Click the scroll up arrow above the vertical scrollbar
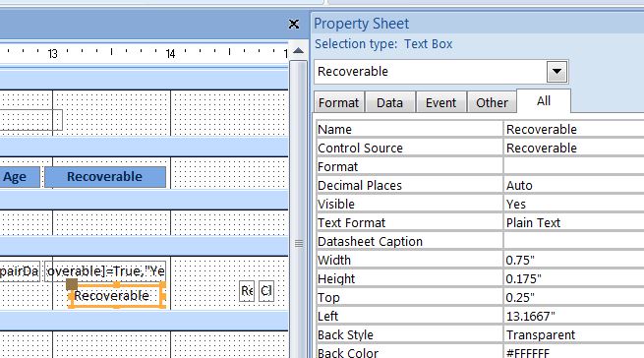Image resolution: width=644 pixels, height=358 pixels. (x=299, y=51)
